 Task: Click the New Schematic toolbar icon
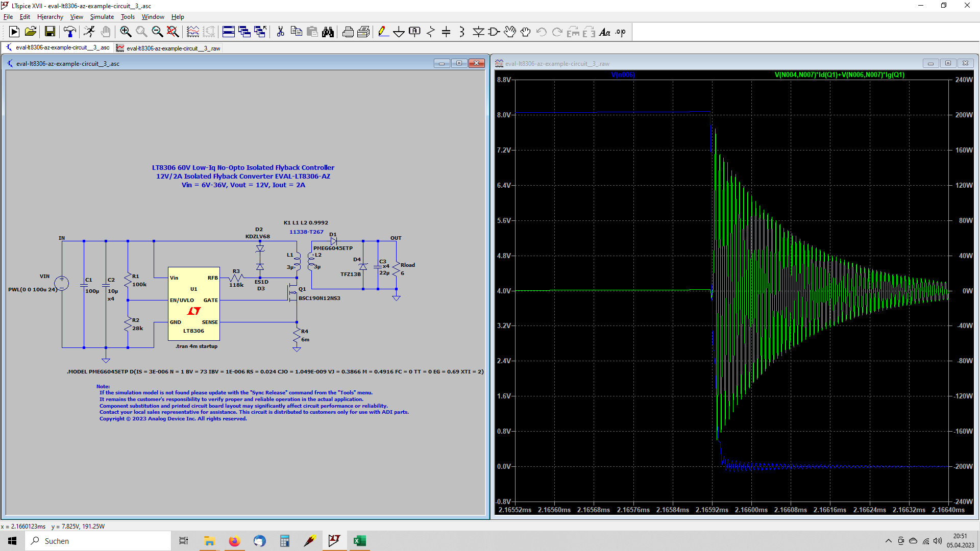click(x=14, y=32)
